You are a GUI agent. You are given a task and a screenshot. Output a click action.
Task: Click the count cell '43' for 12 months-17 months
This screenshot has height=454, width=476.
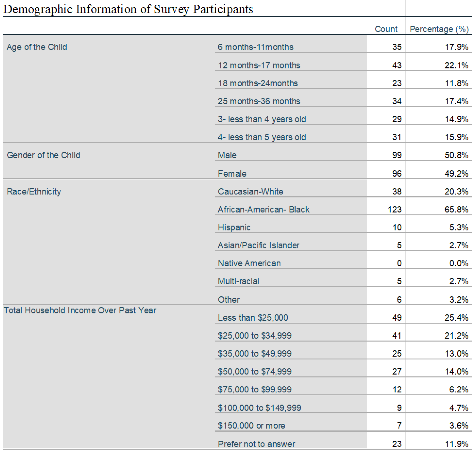tap(397, 65)
